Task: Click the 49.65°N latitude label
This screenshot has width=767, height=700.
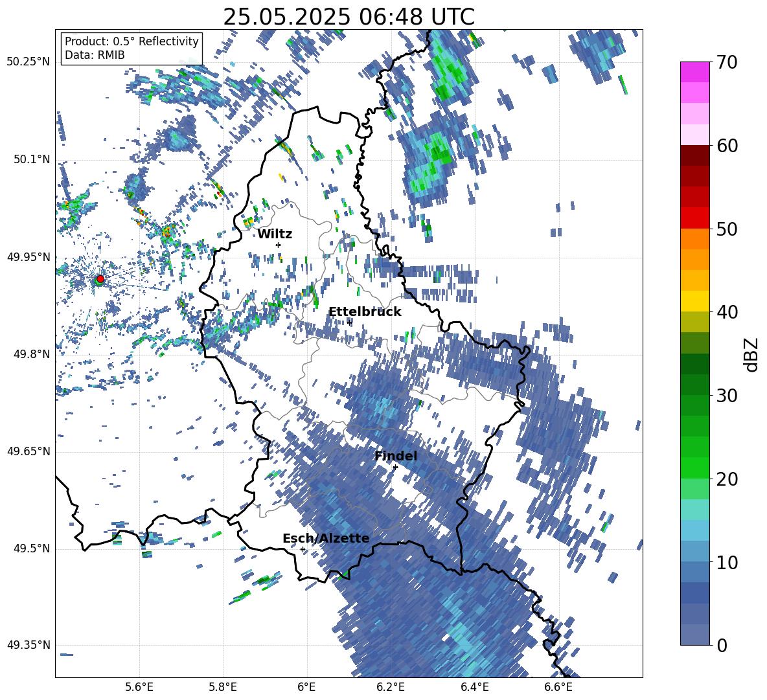Action: [x=29, y=451]
